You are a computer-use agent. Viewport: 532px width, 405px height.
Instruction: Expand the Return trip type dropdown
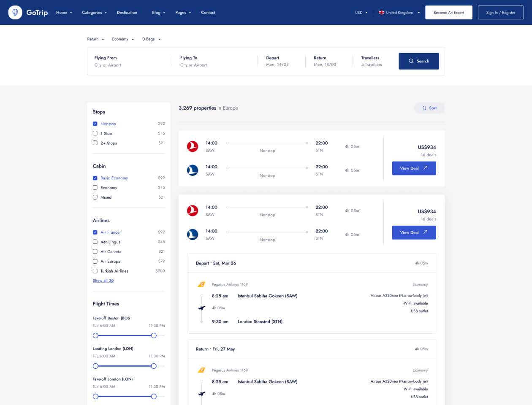(95, 39)
